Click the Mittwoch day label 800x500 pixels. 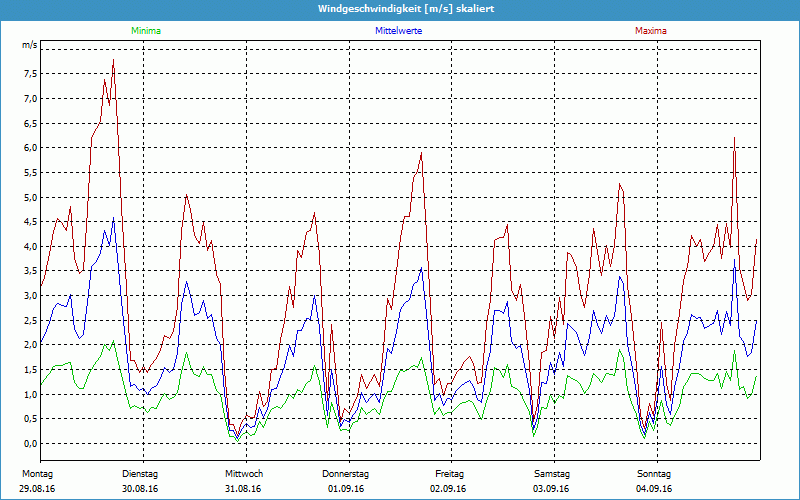pyautogui.click(x=244, y=474)
